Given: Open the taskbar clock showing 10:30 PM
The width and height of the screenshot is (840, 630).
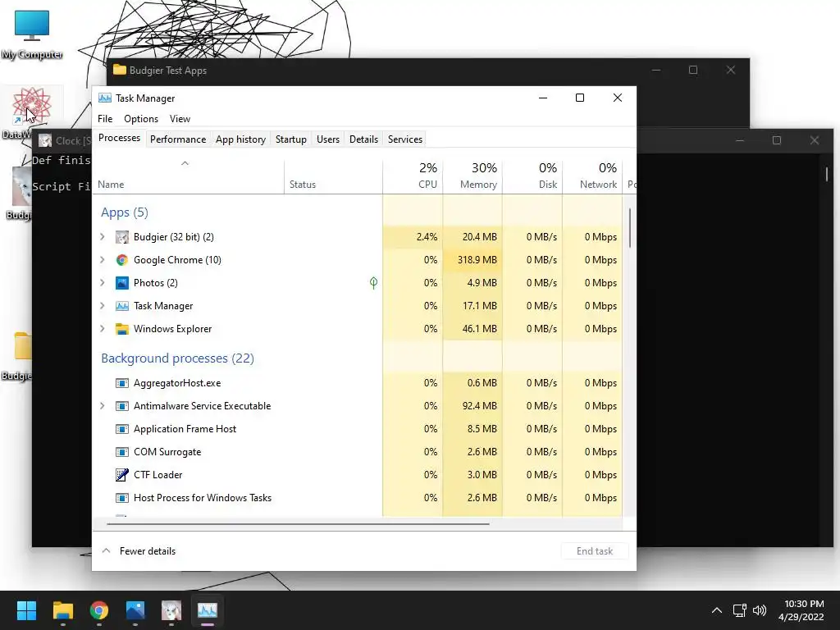Looking at the screenshot, I should [x=801, y=610].
